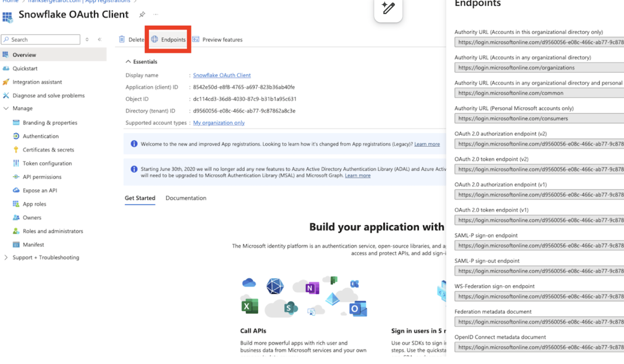Click the Expose an API cloud icon
Screen dimensions: 624x364
click(16, 190)
